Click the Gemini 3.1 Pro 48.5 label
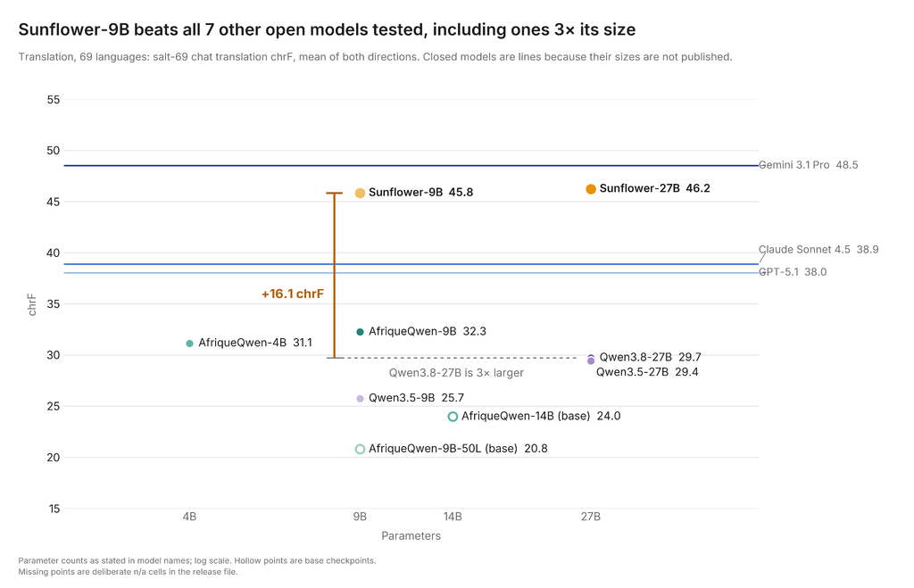Image resolution: width=914 pixels, height=588 pixels. 808,165
